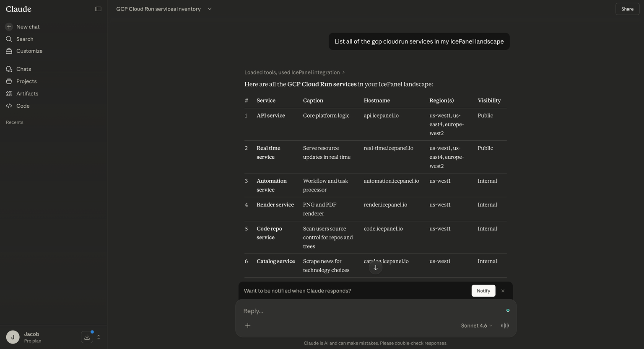Click the Visibility column header
The width and height of the screenshot is (644, 349).
(x=489, y=101)
